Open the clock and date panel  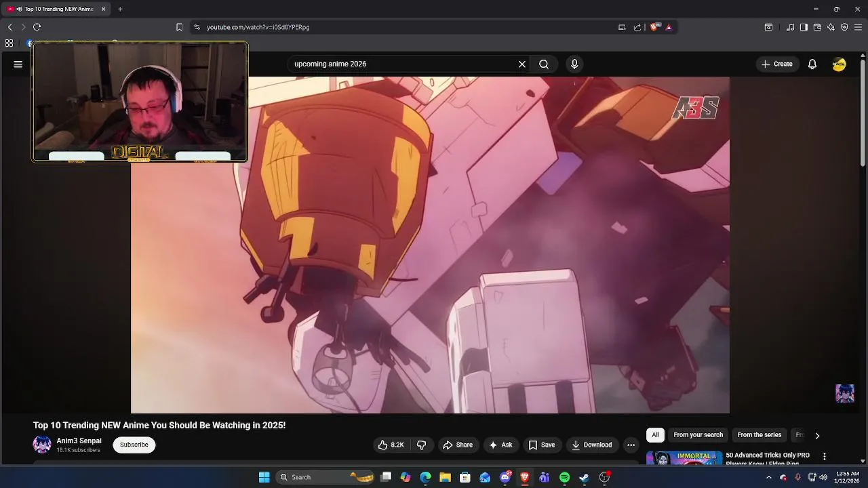[x=848, y=477]
